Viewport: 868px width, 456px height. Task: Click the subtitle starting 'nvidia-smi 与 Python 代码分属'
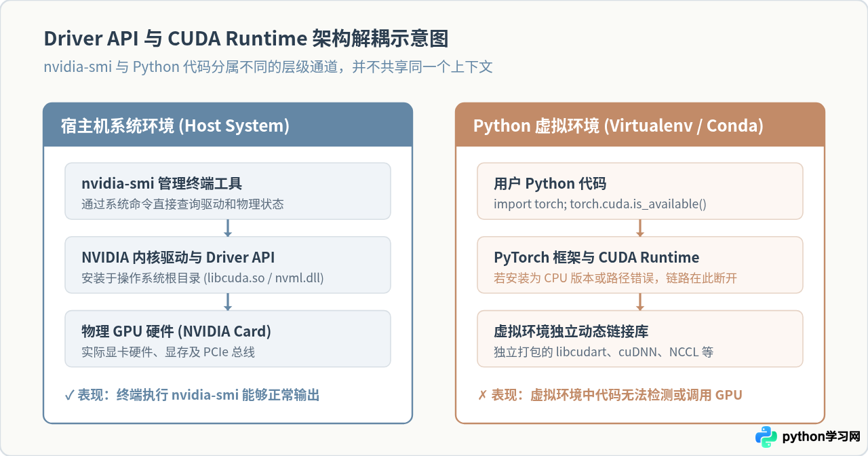[x=268, y=66]
